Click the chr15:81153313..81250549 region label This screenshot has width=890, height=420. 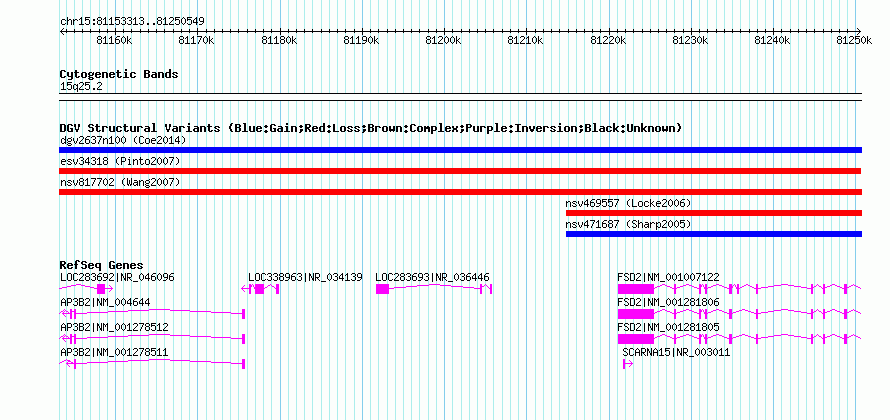(132, 22)
